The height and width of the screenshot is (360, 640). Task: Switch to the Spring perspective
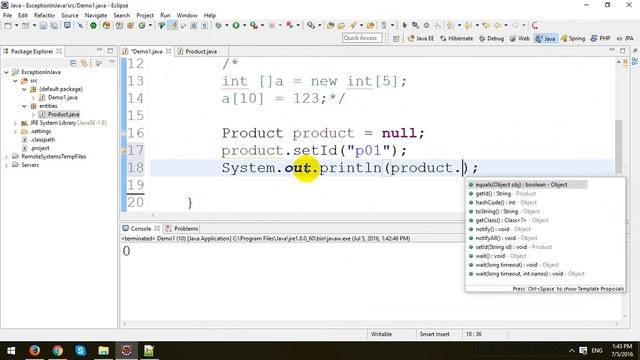click(x=573, y=38)
